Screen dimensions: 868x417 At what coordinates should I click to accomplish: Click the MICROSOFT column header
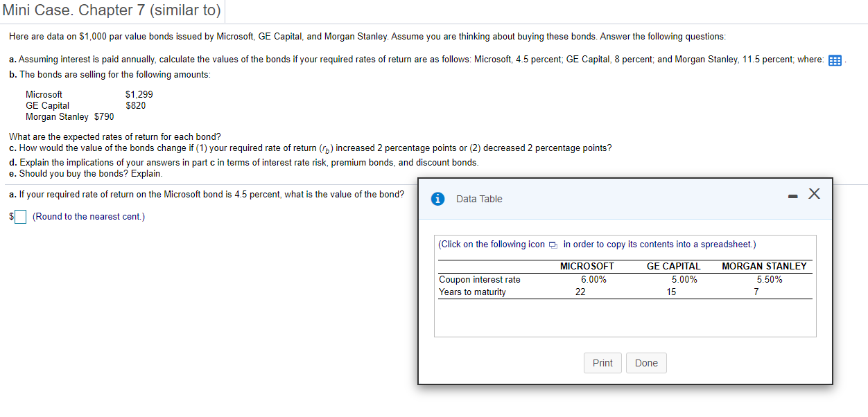click(x=587, y=266)
